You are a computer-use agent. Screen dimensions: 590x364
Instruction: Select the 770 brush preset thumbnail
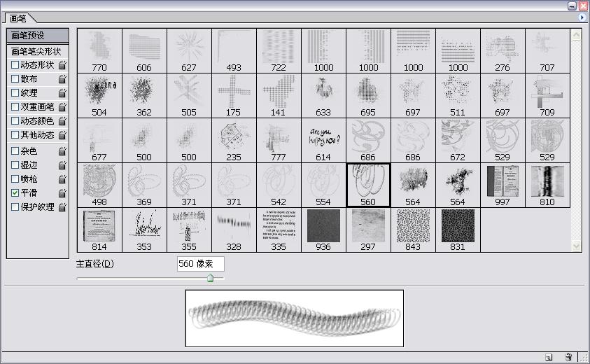point(99,51)
